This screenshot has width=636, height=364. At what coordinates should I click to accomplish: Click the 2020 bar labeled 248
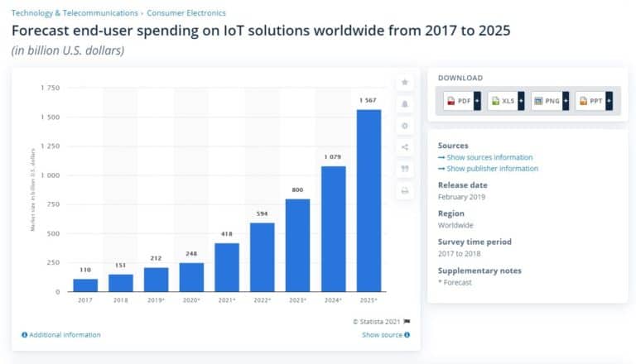[x=191, y=277]
